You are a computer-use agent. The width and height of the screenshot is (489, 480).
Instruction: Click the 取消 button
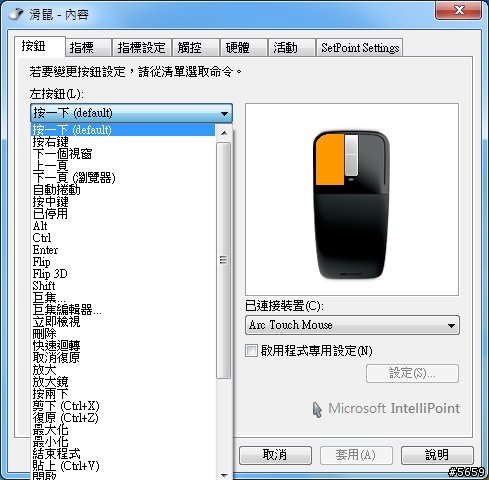(275, 455)
